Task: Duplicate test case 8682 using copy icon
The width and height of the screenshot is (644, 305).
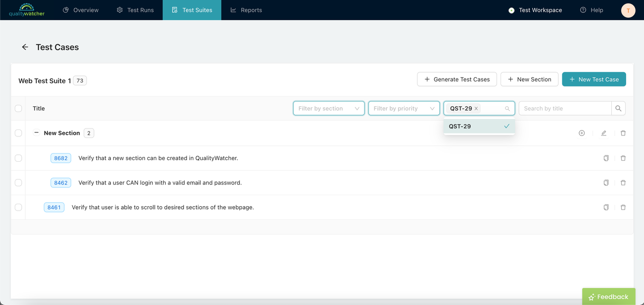Action: click(606, 158)
